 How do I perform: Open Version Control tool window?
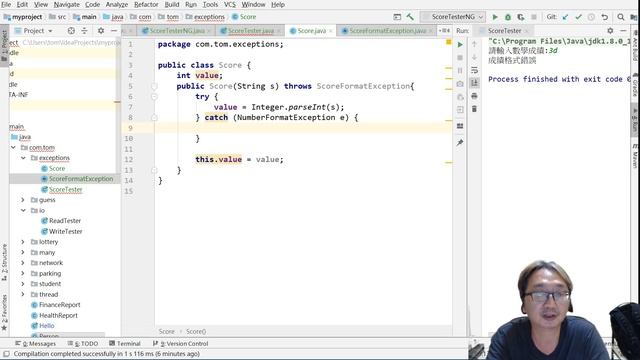pos(180,344)
